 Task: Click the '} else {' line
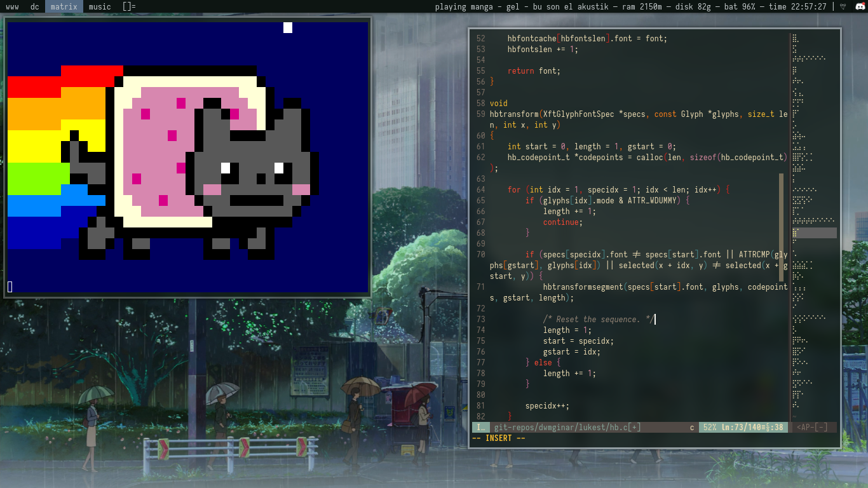543,362
